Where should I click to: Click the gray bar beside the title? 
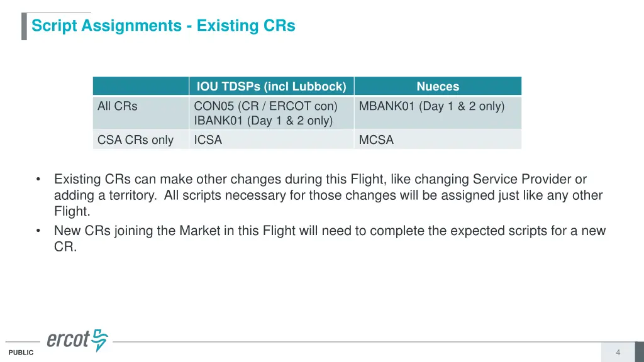pos(25,26)
